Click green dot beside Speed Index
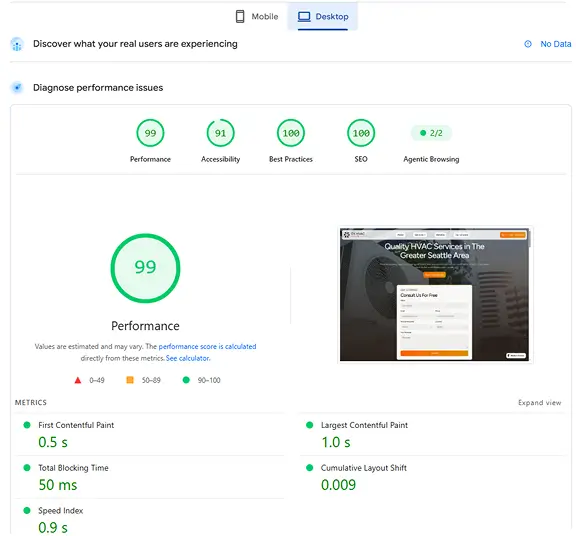 tap(27, 510)
